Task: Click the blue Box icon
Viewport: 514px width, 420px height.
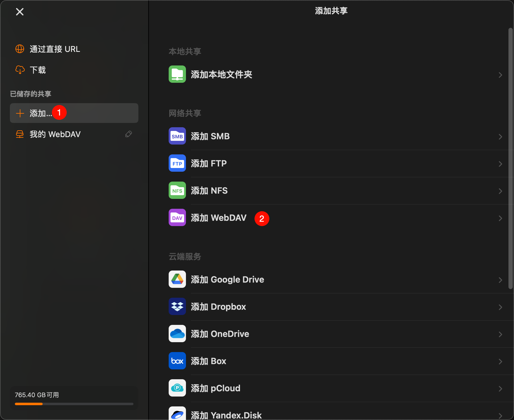Action: pyautogui.click(x=177, y=361)
